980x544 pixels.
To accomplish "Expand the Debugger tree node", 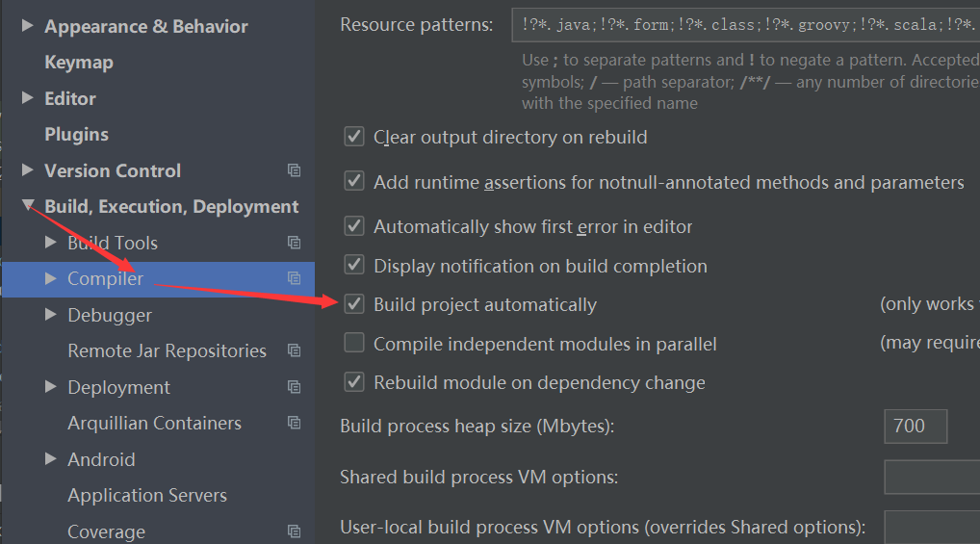I will tap(51, 315).
